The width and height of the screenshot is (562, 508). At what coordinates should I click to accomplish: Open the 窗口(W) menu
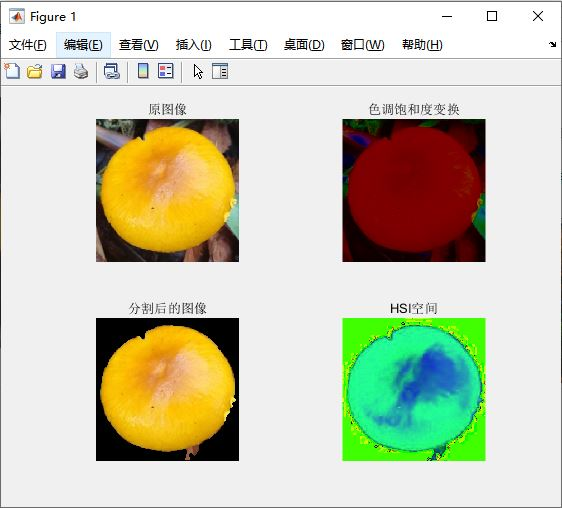pyautogui.click(x=362, y=45)
